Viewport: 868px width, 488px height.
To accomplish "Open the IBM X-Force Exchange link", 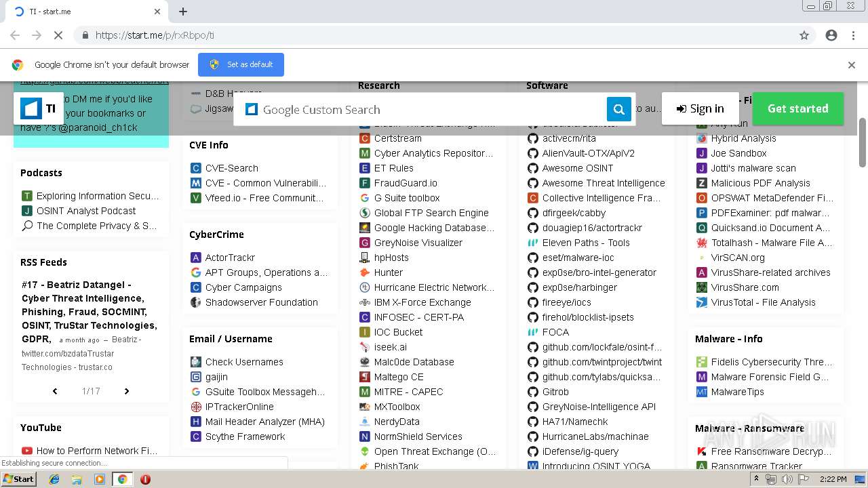I will (x=422, y=302).
